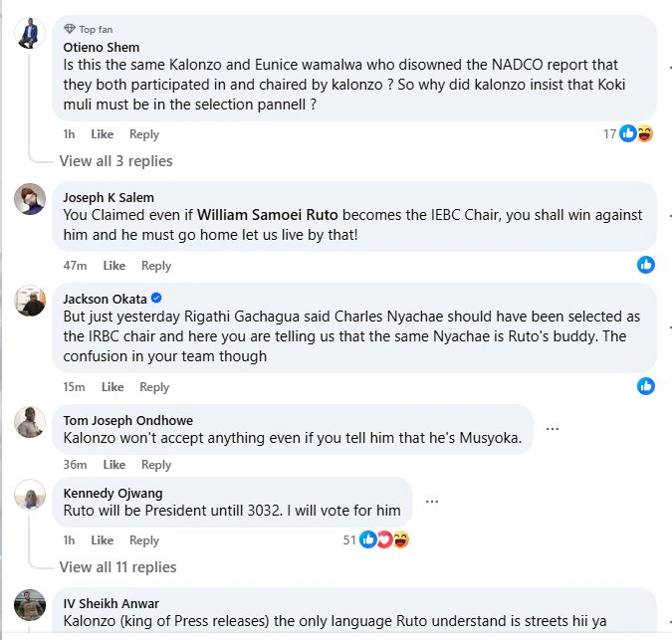Expand all 3 replies to Otieno Shem
This screenshot has height=640, width=672.
click(115, 161)
